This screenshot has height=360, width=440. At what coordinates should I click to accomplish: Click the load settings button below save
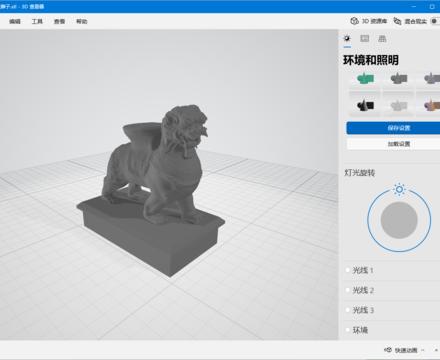pyautogui.click(x=394, y=144)
